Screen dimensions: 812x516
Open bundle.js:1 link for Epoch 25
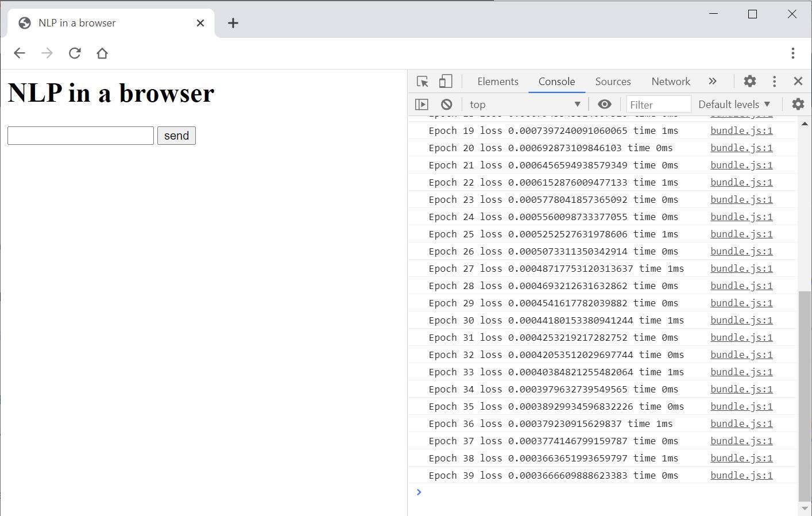coord(741,234)
